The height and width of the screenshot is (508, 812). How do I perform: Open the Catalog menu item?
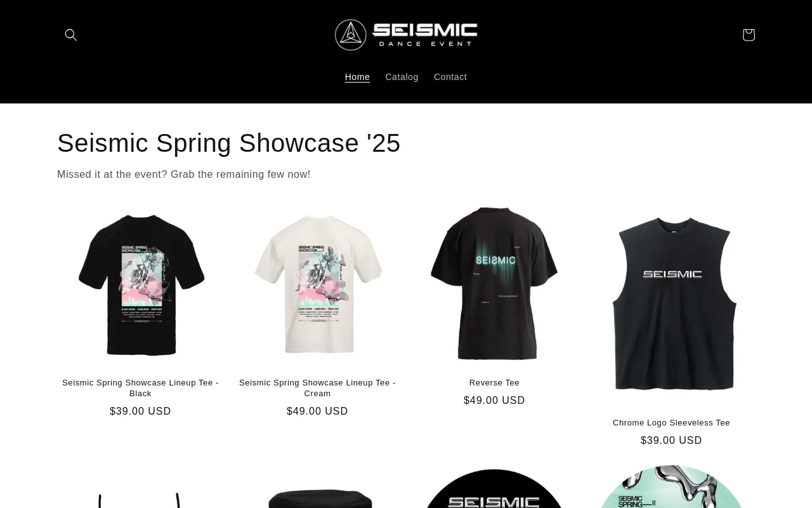point(402,77)
